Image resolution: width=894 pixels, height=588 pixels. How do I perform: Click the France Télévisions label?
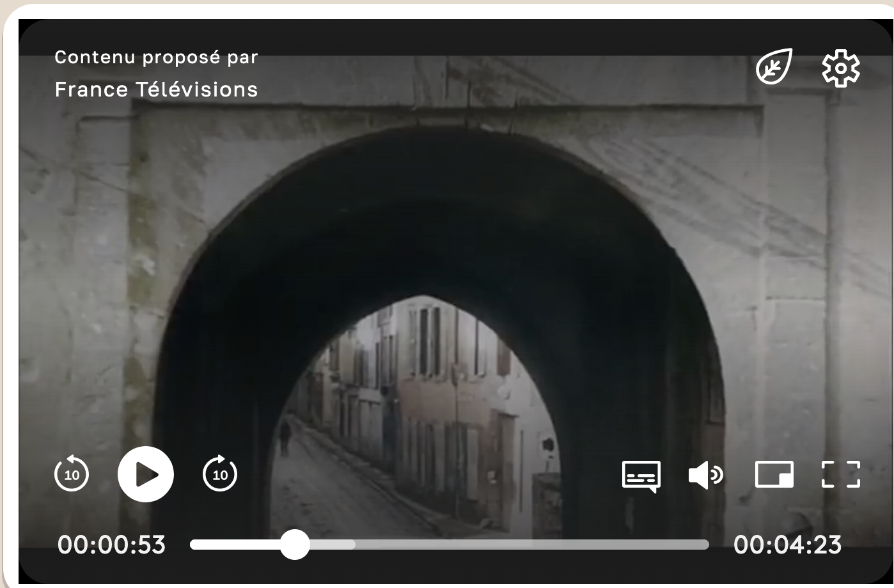[x=157, y=89]
